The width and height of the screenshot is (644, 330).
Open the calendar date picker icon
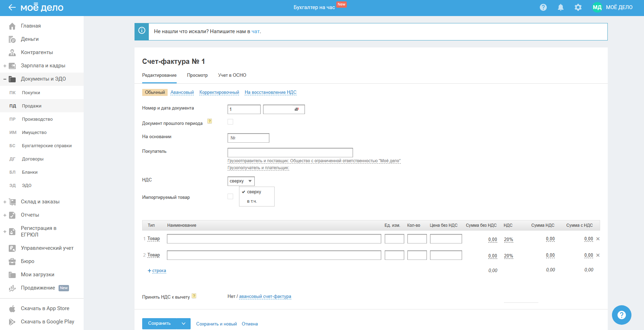click(297, 109)
